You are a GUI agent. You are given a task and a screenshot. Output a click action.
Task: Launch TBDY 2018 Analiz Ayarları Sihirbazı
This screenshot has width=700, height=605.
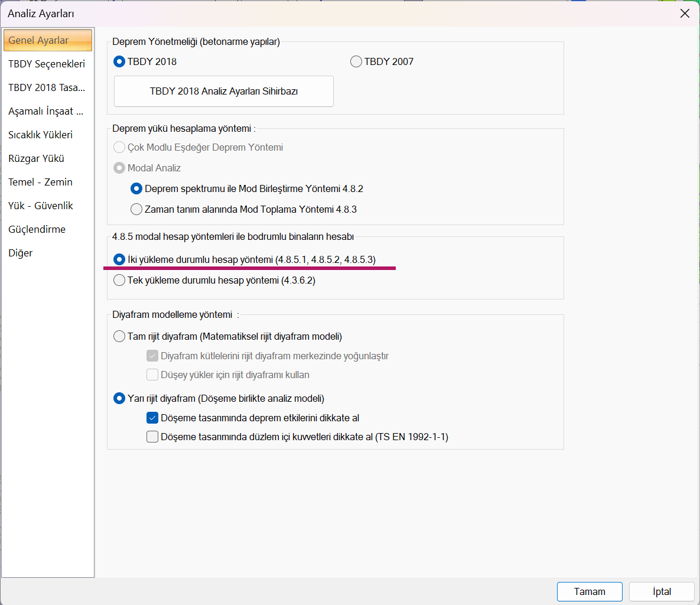224,91
